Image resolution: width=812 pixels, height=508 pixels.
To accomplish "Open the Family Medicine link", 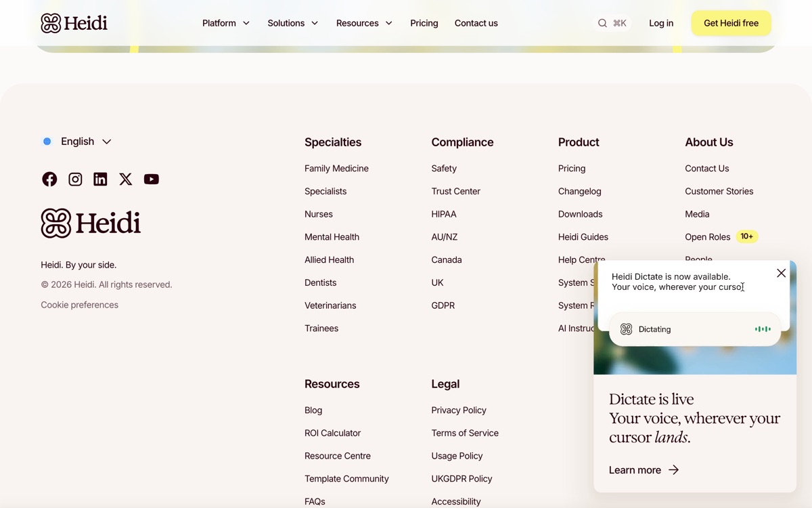I will [336, 169].
